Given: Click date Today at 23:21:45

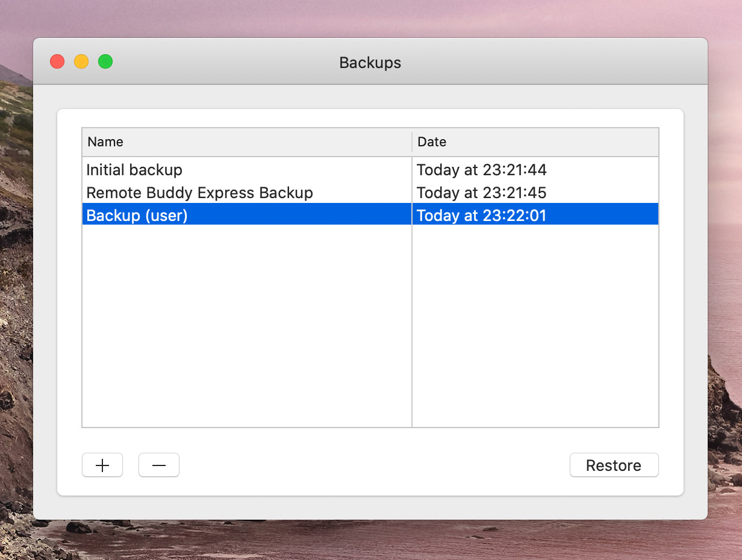Looking at the screenshot, I should coord(481,193).
